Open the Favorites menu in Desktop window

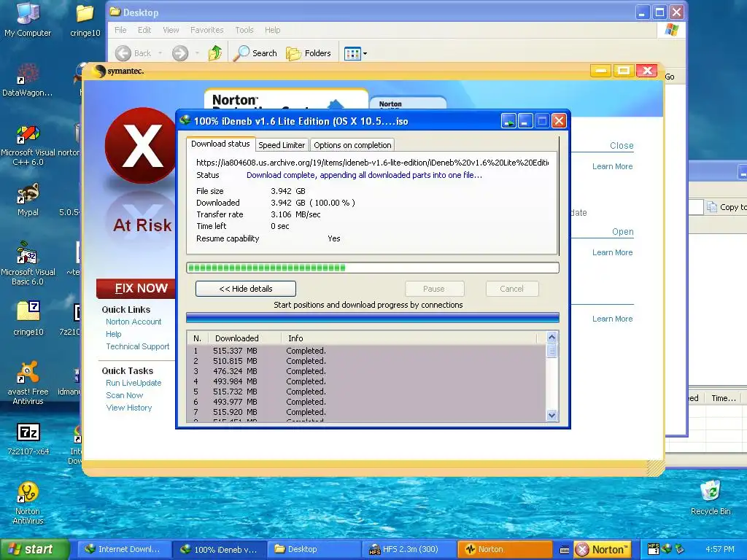[206, 30]
